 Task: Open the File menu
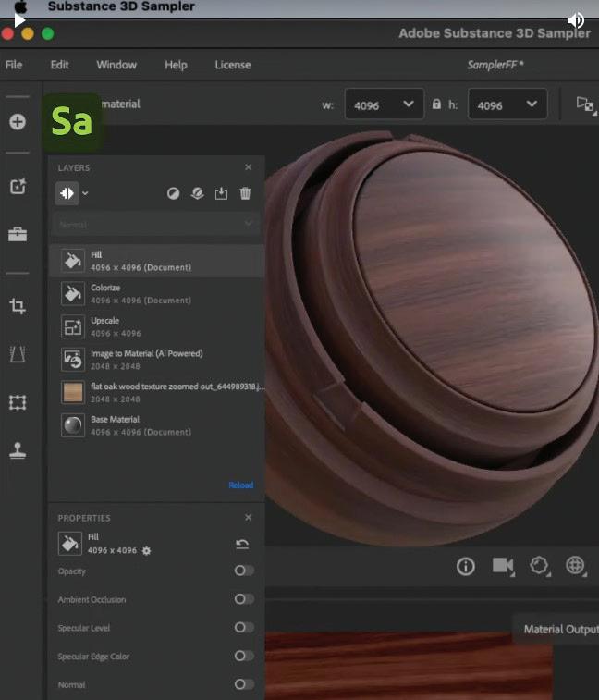coord(14,65)
